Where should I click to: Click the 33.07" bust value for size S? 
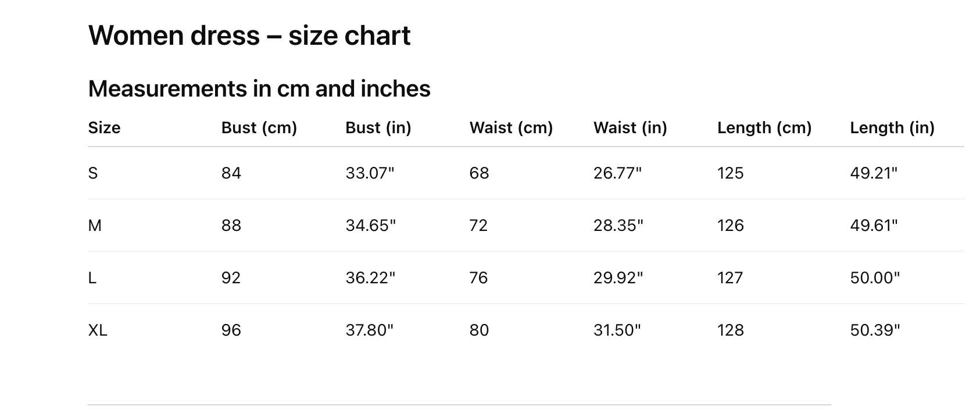click(x=370, y=173)
